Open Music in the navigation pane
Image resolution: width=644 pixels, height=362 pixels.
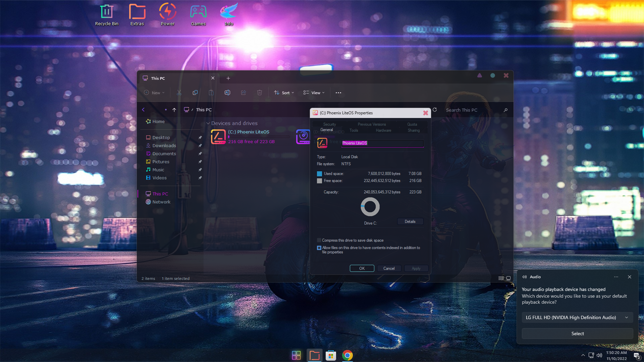(155, 170)
